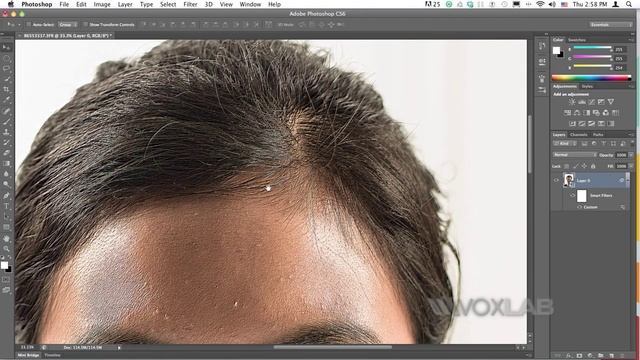Click the Color panel spectrum ramp
This screenshot has height=360, width=640.
(x=591, y=77)
